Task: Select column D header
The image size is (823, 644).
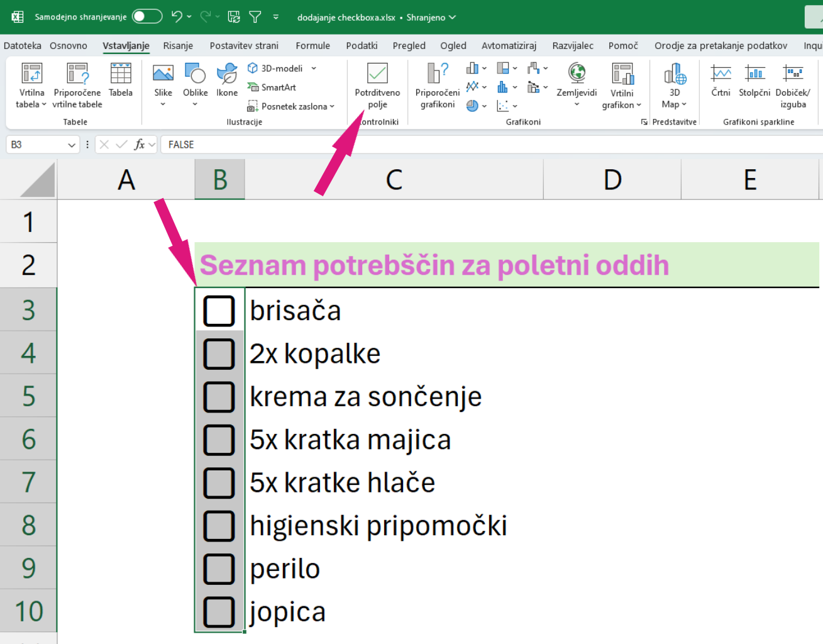Action: click(612, 180)
